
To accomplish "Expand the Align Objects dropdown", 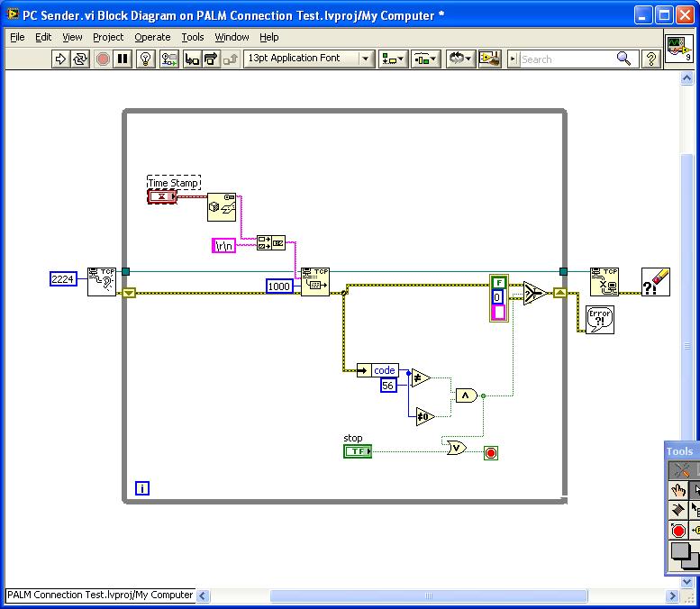I will 394,59.
